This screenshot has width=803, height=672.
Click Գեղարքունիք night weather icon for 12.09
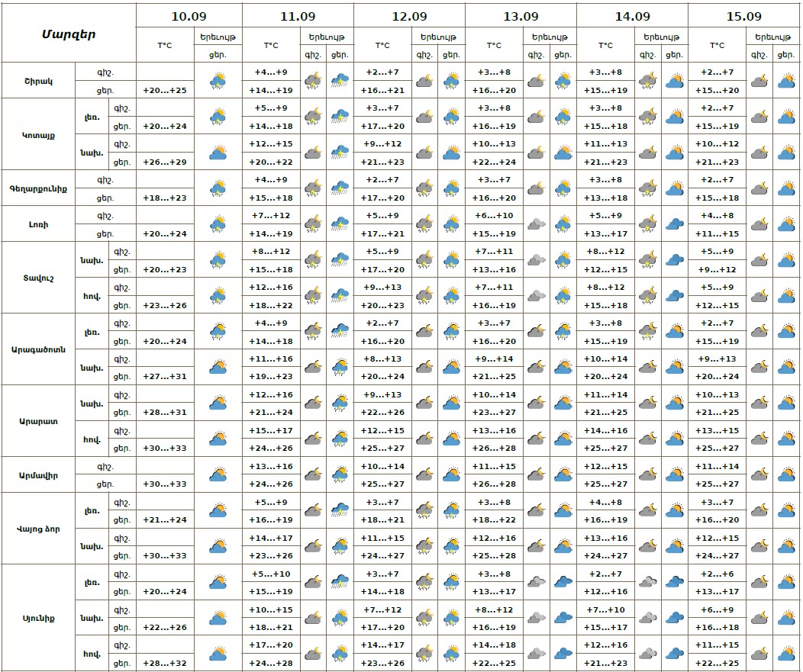tap(425, 188)
